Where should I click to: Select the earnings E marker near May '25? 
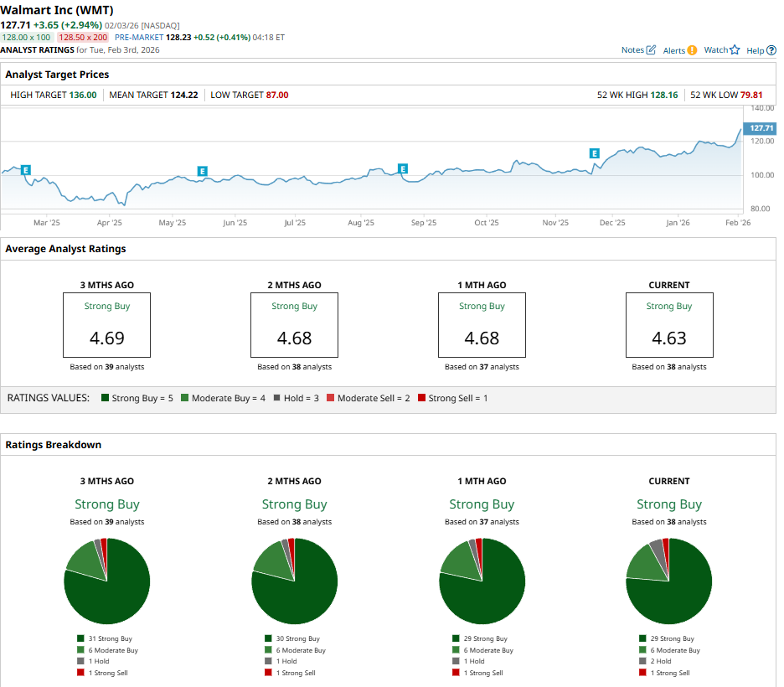tap(202, 171)
